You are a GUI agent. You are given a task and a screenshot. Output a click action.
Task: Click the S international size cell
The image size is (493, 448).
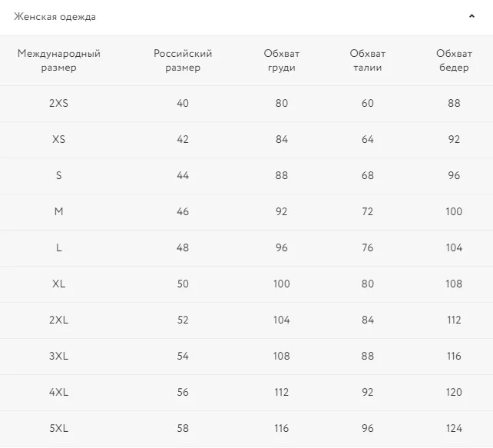[59, 175]
